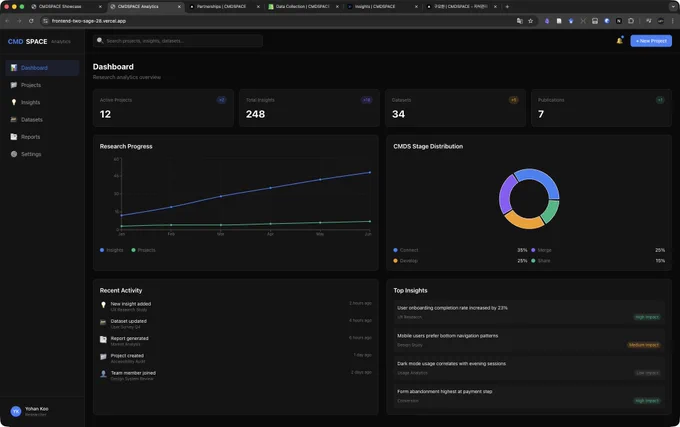Open insight on form abandonment at payment
The image size is (680, 427).
[529, 396]
